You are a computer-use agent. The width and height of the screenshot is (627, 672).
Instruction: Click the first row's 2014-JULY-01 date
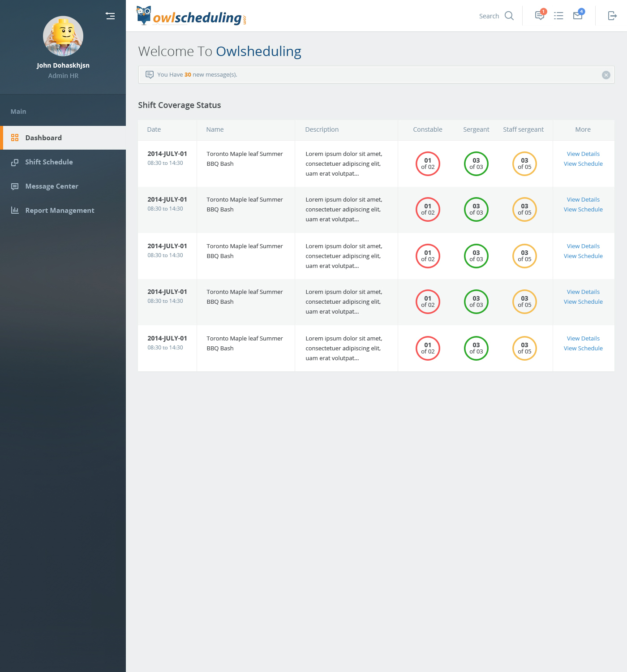pyautogui.click(x=167, y=154)
